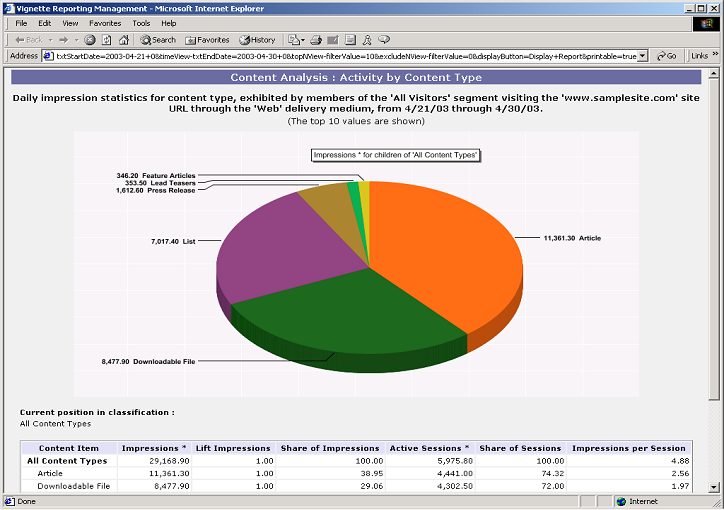
Task: Open the Forward history dropdown arrow
Action: click(77, 40)
